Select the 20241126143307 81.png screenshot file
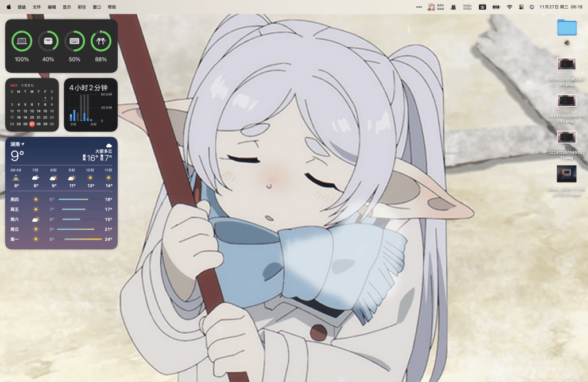 [x=566, y=64]
